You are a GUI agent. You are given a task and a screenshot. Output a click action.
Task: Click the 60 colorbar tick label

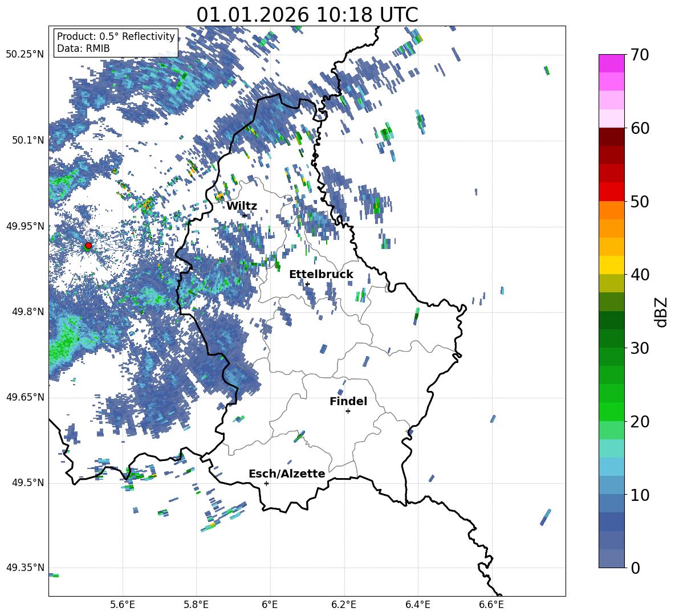pos(640,128)
